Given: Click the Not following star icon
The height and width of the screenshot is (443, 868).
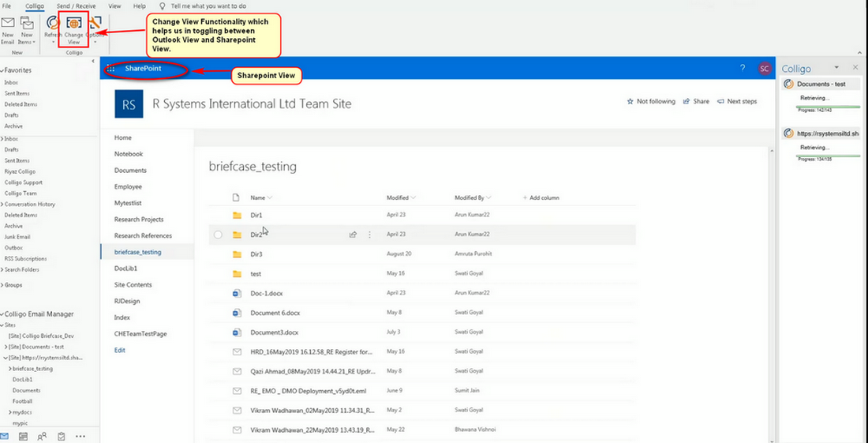Looking at the screenshot, I should tap(630, 101).
